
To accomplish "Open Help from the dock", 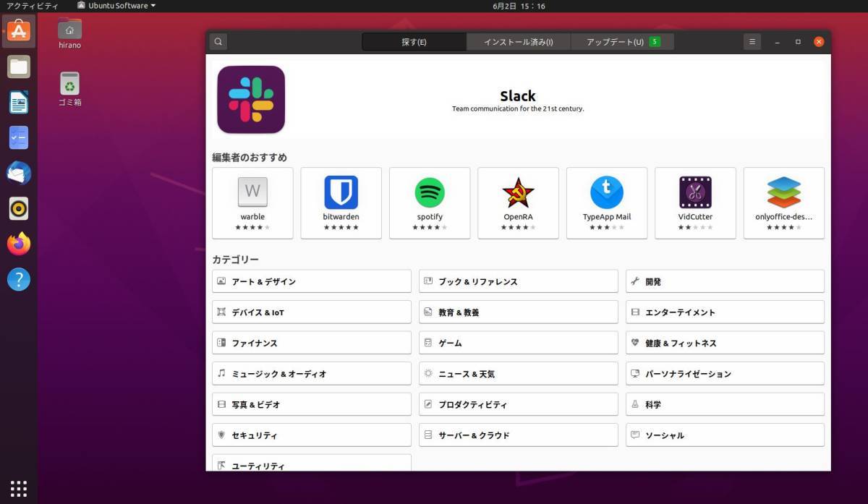I will (x=19, y=279).
